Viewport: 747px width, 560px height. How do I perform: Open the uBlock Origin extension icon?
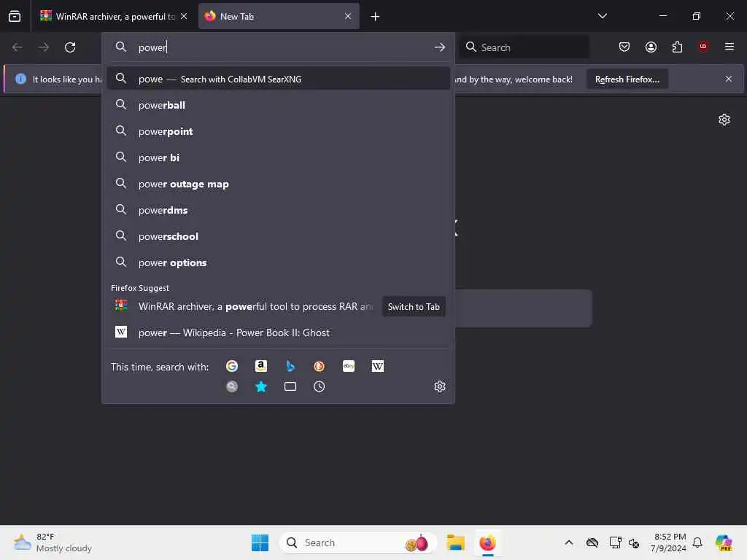tap(703, 47)
